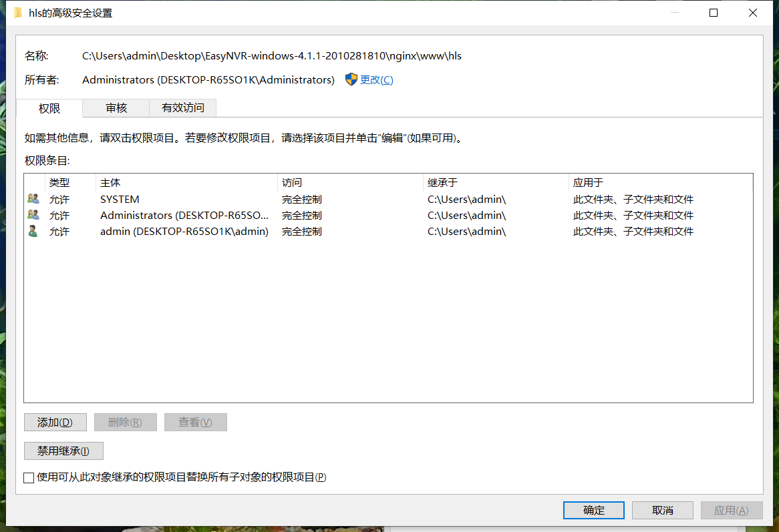Click the 添加(D) button
The image size is (779, 532).
point(55,423)
